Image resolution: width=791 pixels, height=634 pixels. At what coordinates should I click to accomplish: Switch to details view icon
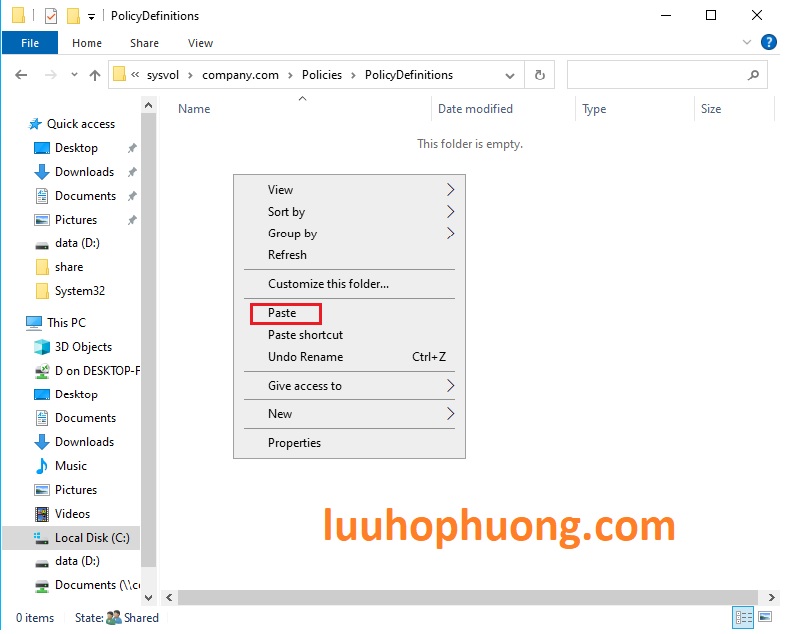point(743,617)
